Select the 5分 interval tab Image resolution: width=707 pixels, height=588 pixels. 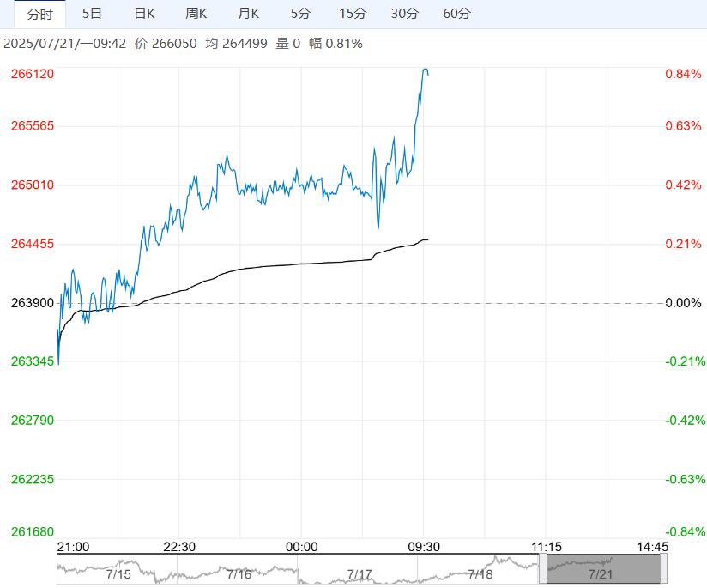coord(300,14)
